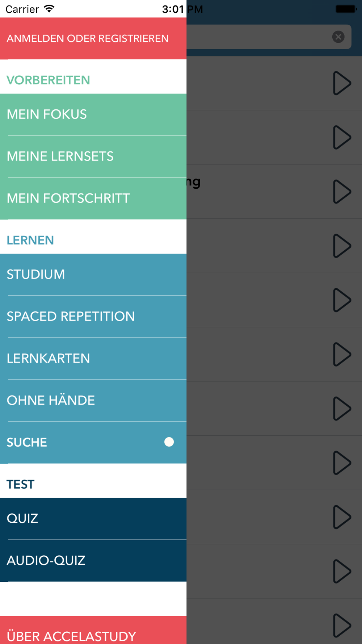Tap the Wi-Fi status icon
Viewport: 362px width, 644px height.
[49, 9]
